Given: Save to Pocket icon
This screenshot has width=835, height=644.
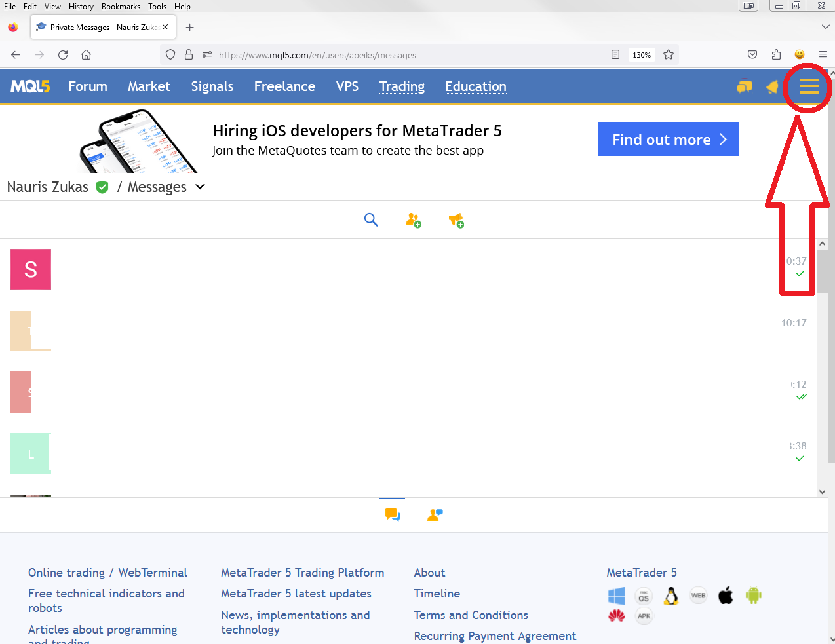Looking at the screenshot, I should pyautogui.click(x=752, y=55).
